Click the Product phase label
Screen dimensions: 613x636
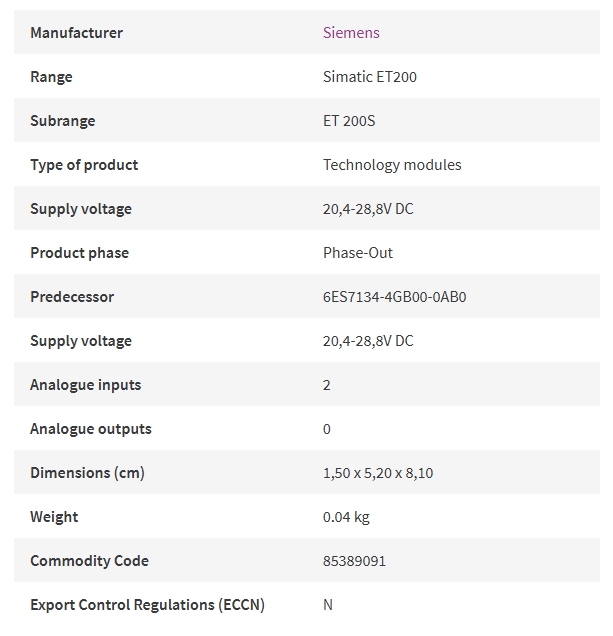pos(80,253)
